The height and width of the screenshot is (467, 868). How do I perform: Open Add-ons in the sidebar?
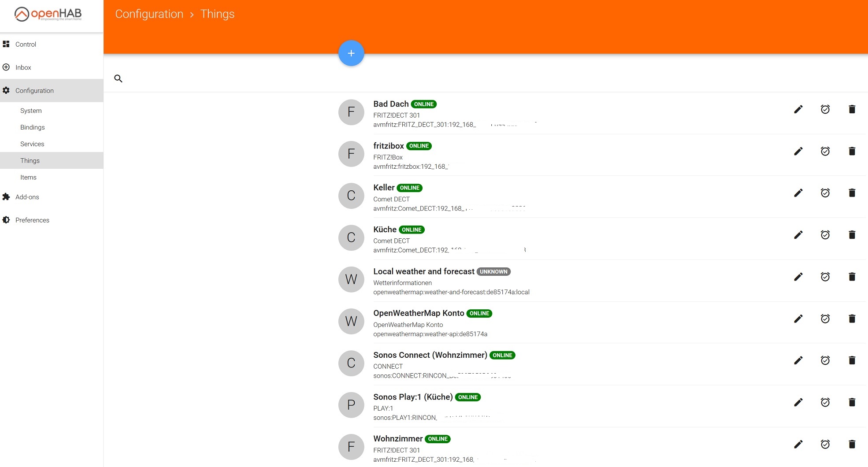pos(52,197)
